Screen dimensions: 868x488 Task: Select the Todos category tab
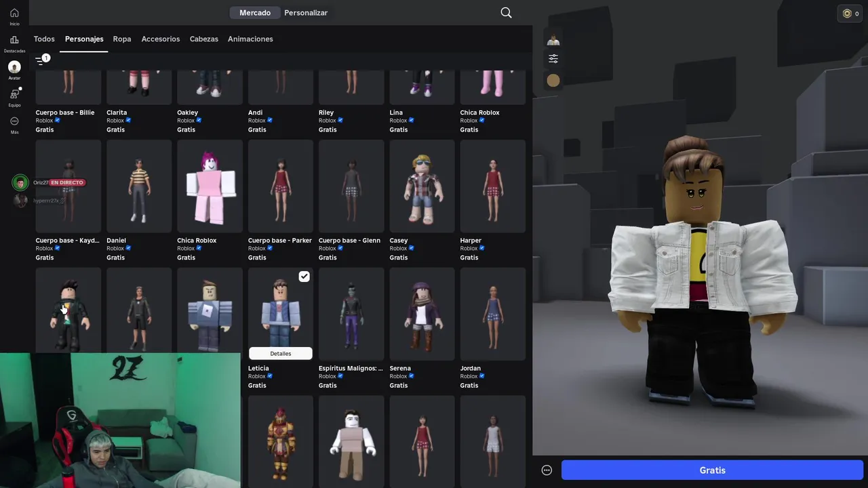coord(44,39)
